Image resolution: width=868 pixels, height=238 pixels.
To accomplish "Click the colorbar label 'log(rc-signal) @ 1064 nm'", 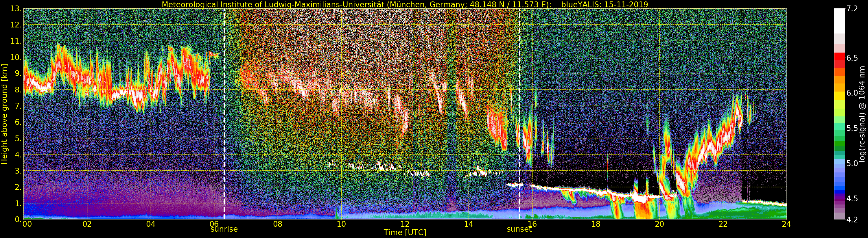I will coord(862,114).
